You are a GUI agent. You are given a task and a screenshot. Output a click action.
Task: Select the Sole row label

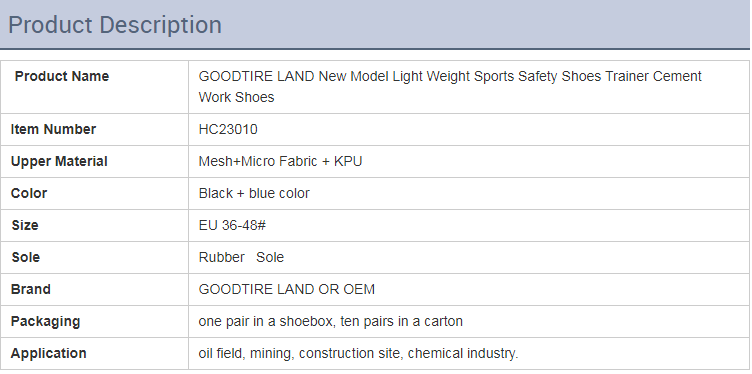25,257
